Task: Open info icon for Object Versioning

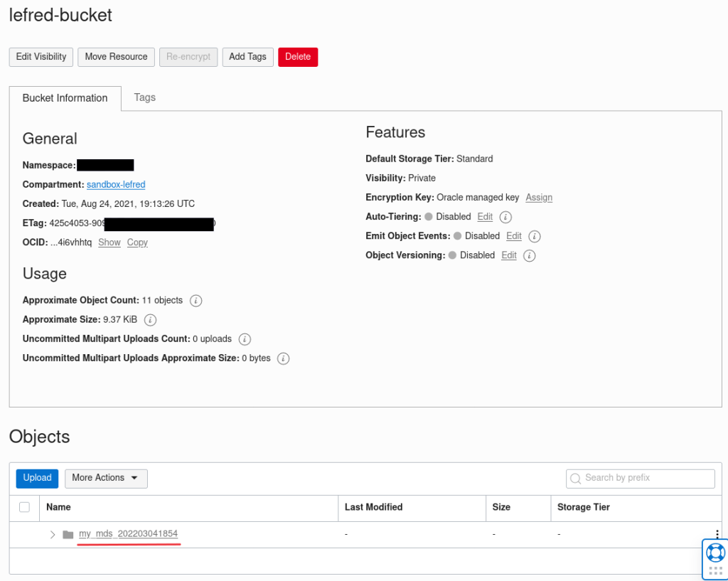Action: tap(529, 255)
